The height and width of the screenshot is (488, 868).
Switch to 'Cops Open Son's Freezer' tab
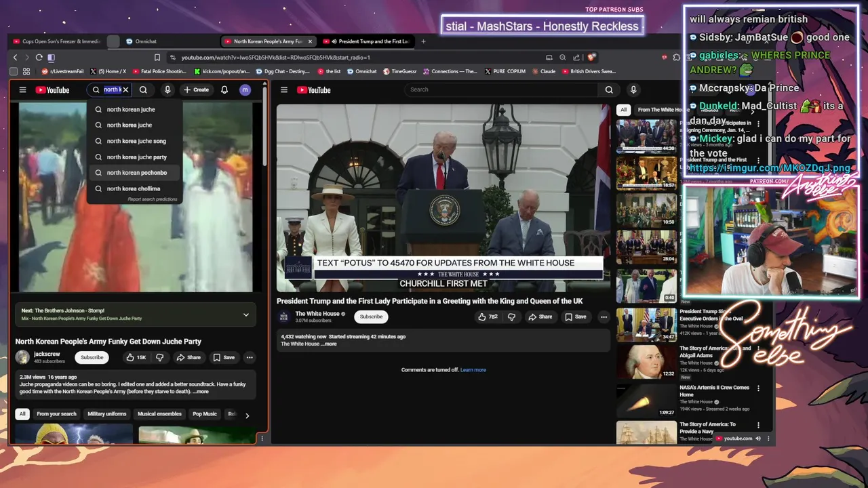point(57,41)
